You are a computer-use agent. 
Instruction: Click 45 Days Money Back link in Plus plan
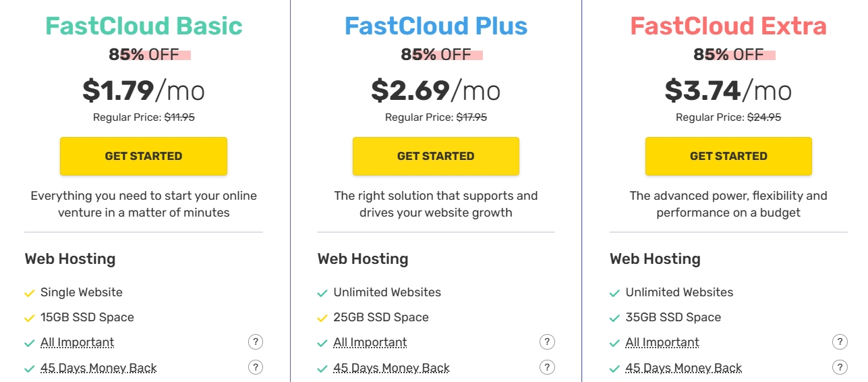[391, 369]
